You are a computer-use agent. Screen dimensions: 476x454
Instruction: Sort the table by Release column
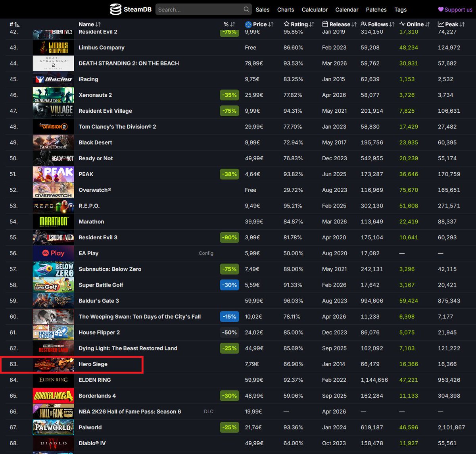pyautogui.click(x=340, y=24)
